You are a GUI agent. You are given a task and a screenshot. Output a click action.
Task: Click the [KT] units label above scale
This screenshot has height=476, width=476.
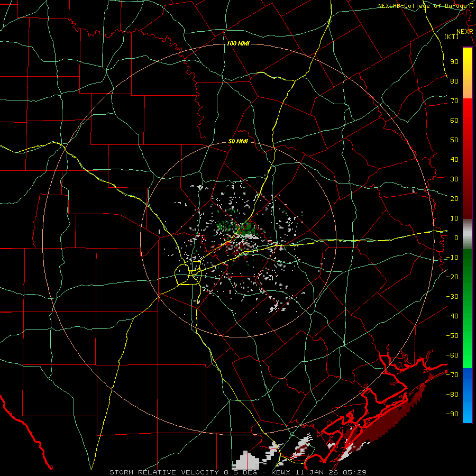tap(452, 36)
